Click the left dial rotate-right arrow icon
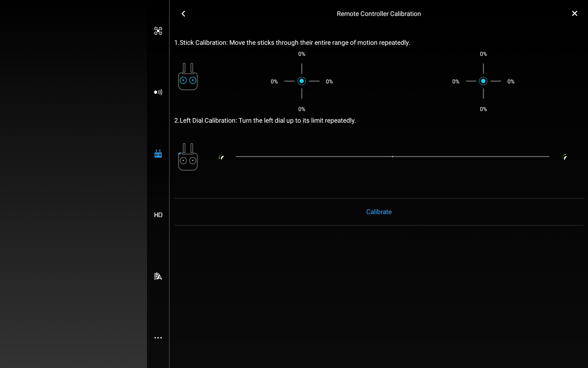 [x=565, y=157]
